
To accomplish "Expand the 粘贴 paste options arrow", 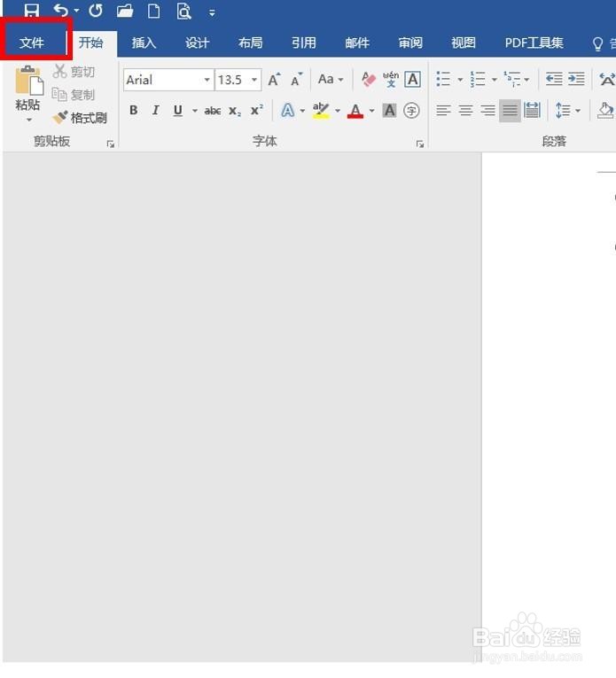I will pyautogui.click(x=29, y=120).
